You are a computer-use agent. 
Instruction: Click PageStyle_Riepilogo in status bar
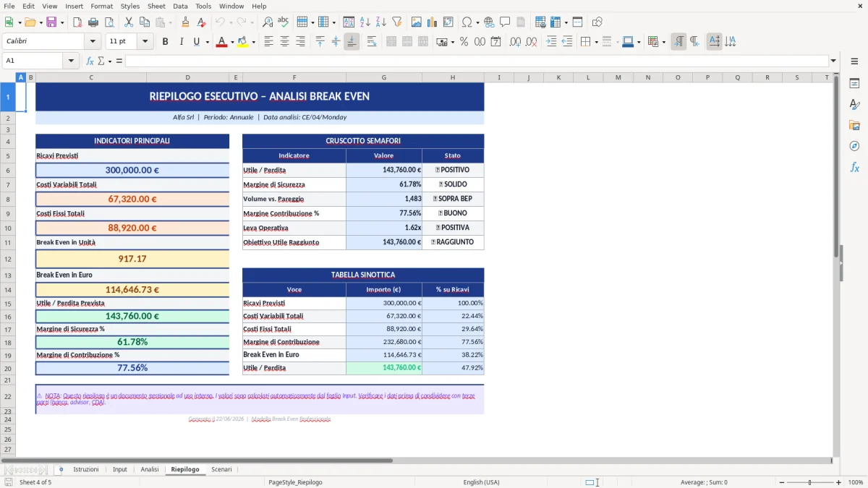coord(295,482)
